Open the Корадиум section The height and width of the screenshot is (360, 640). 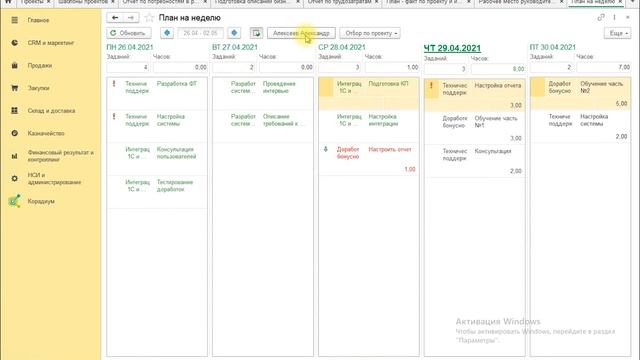coord(41,201)
